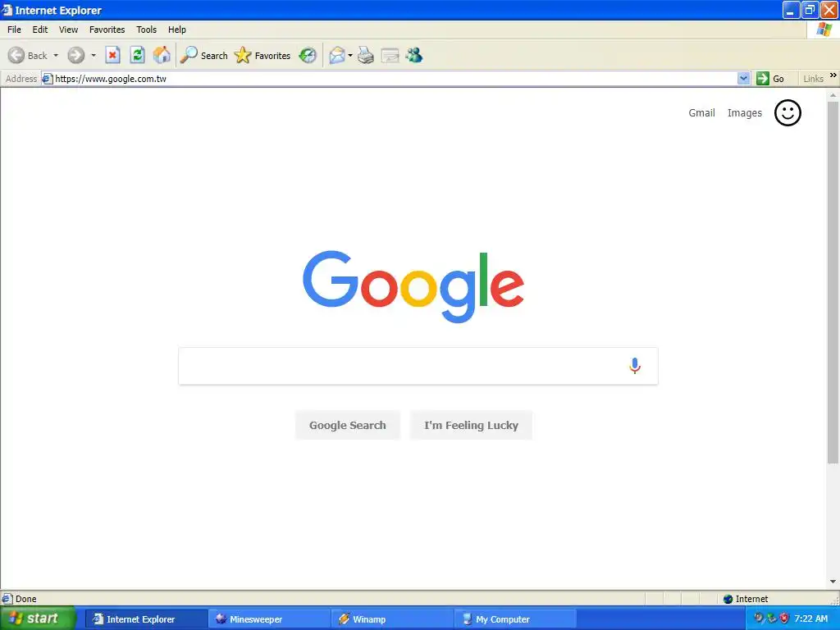
Task: Refresh the page with green arrows icon
Action: (x=138, y=55)
